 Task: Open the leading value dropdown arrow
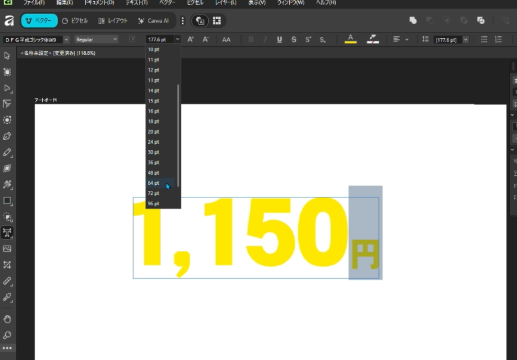(x=466, y=40)
